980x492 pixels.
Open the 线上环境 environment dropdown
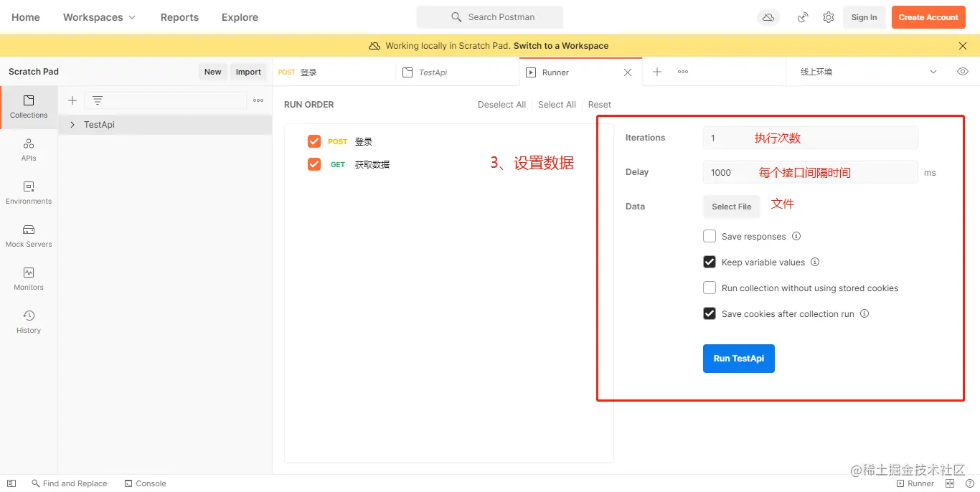tap(869, 72)
